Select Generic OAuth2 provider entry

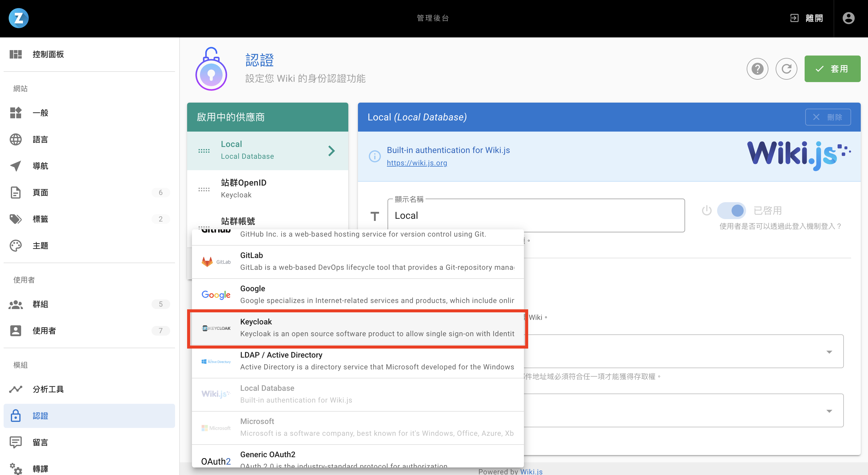[x=358, y=457]
